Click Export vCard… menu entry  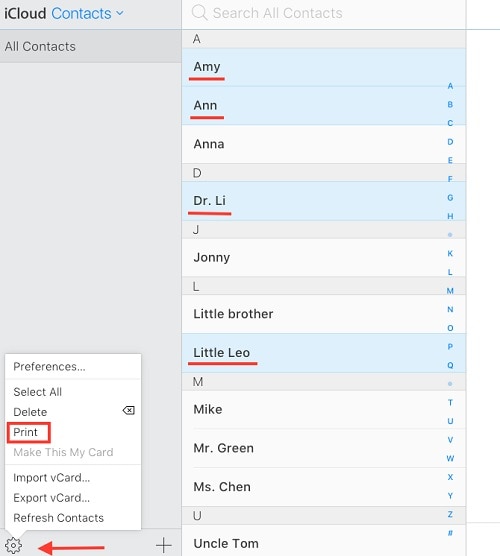point(51,498)
